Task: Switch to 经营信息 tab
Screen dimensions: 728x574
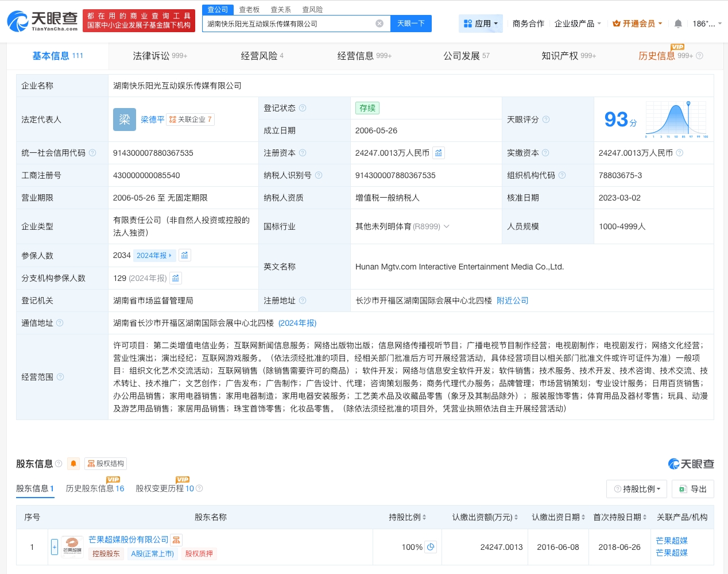Action: [x=364, y=56]
